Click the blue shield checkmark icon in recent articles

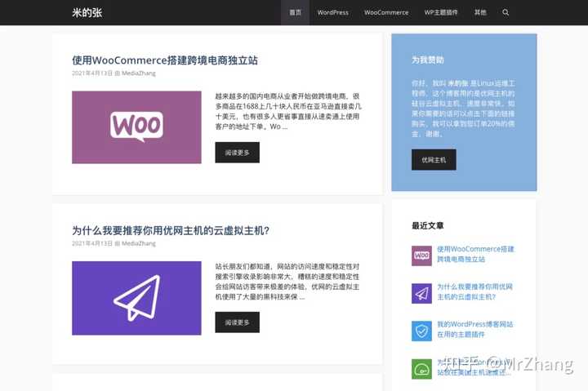click(421, 331)
